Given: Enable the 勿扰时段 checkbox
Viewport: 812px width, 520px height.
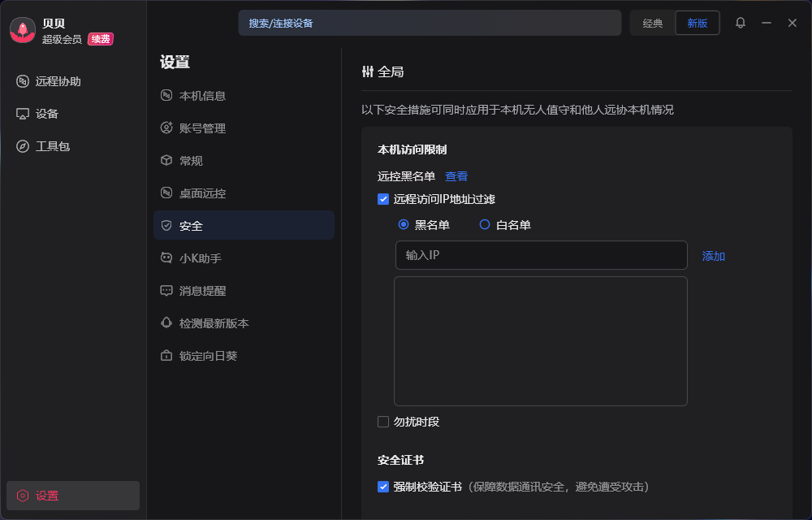Looking at the screenshot, I should (383, 422).
